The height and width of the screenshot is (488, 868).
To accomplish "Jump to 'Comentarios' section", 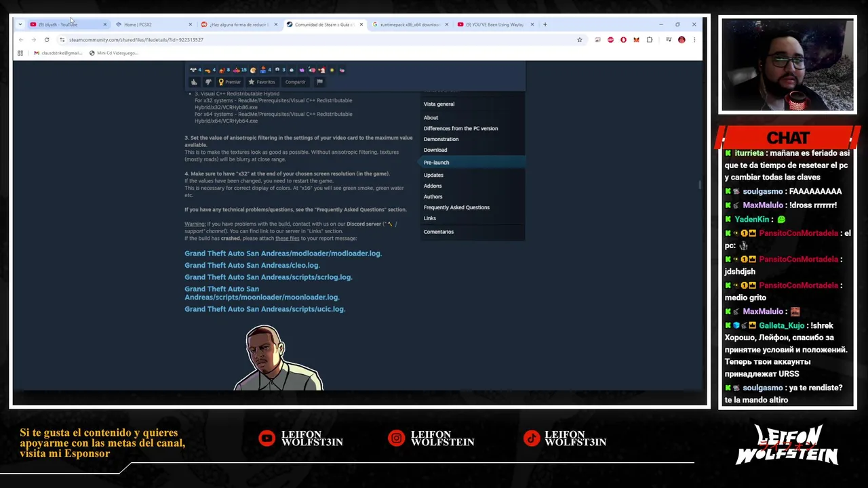I will pos(439,232).
